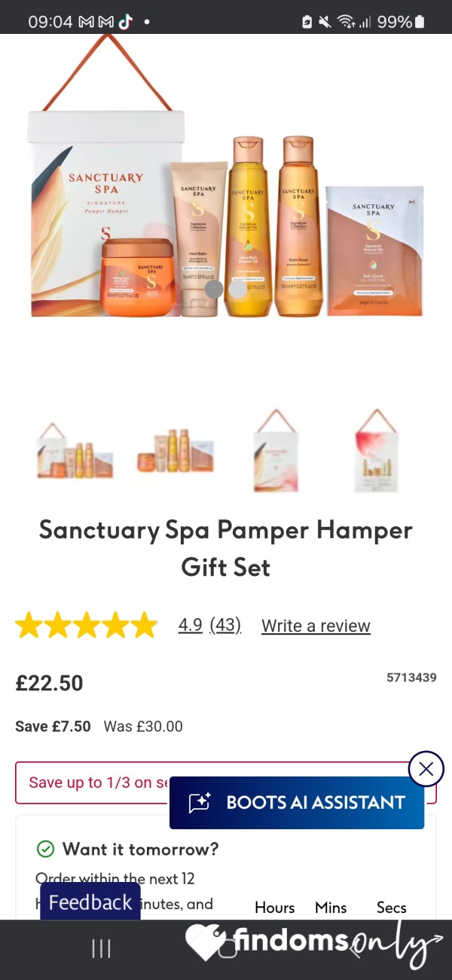Select the third thumbnail of gift box

tap(276, 451)
